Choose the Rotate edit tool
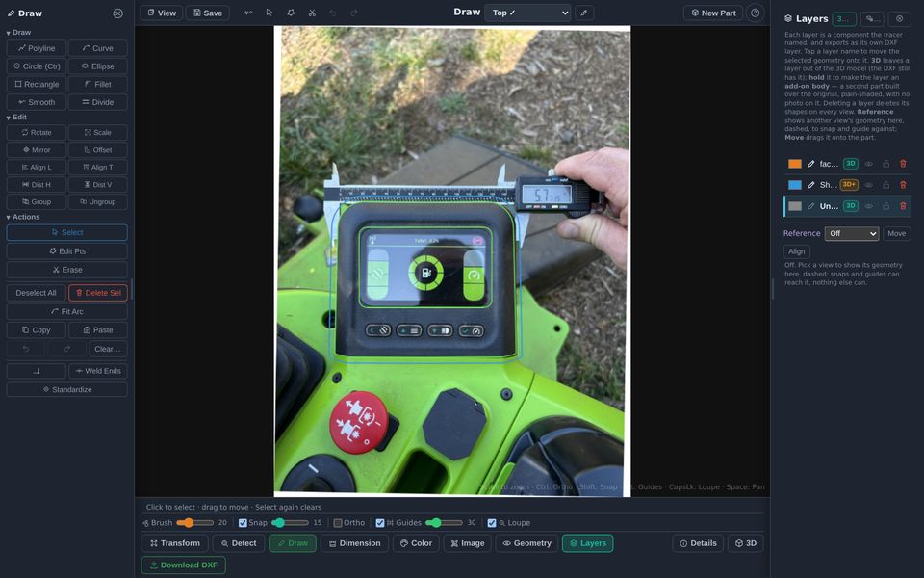 [x=37, y=133]
